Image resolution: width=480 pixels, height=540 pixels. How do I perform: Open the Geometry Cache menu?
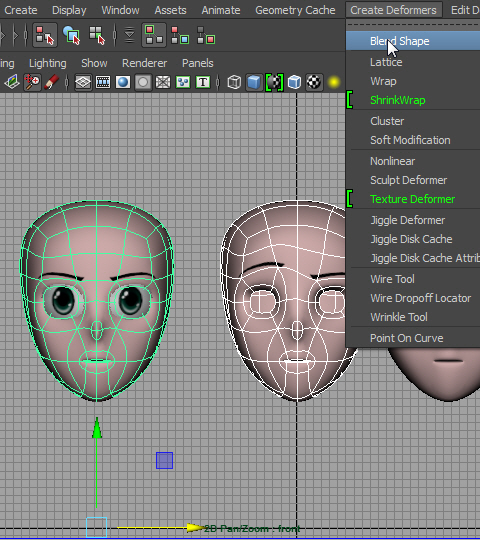(x=295, y=10)
